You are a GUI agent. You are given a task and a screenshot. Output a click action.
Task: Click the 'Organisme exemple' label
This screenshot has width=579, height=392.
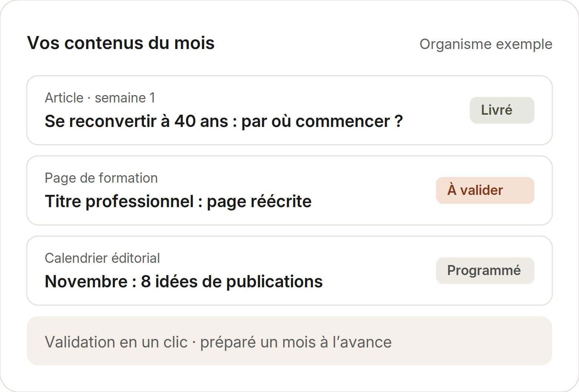(486, 44)
